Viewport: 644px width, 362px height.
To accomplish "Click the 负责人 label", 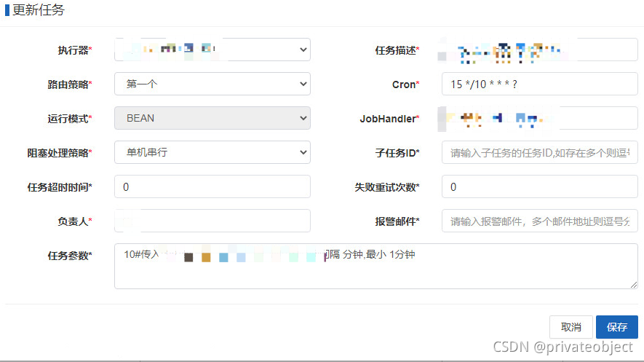I will (x=75, y=221).
